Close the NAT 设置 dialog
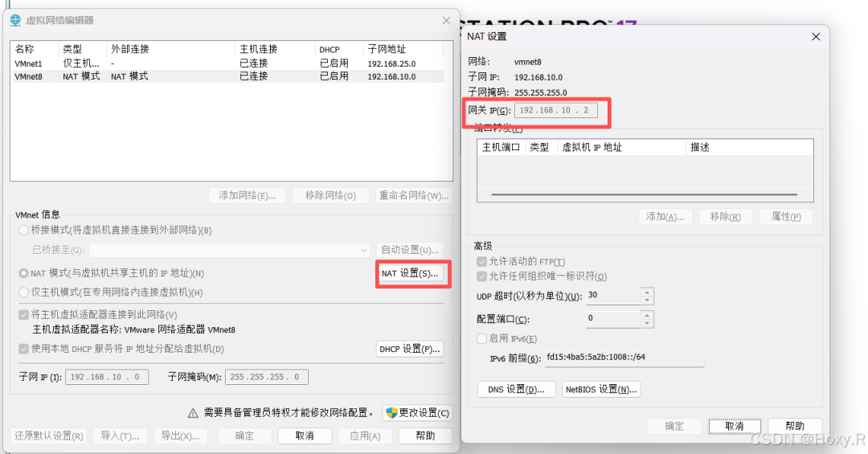868x454 pixels. click(x=816, y=36)
